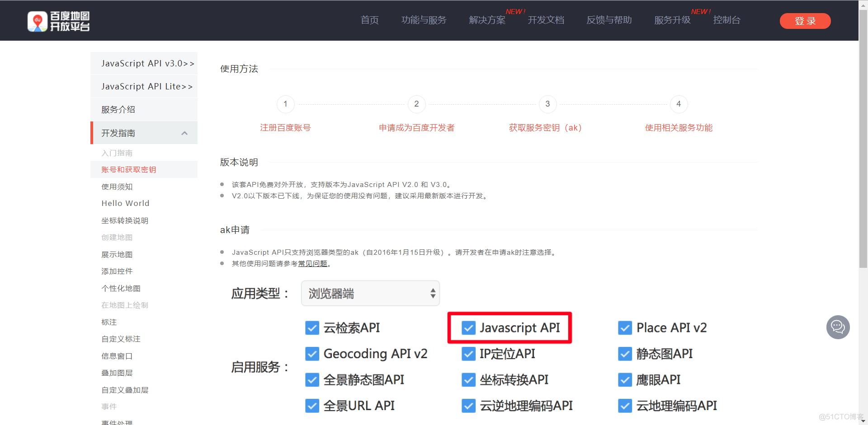Toggle the 全景URL API checkbox

point(312,406)
